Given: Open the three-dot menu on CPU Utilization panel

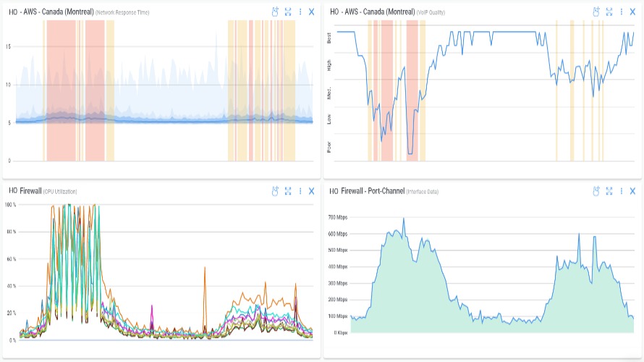Looking at the screenshot, I should tap(300, 191).
